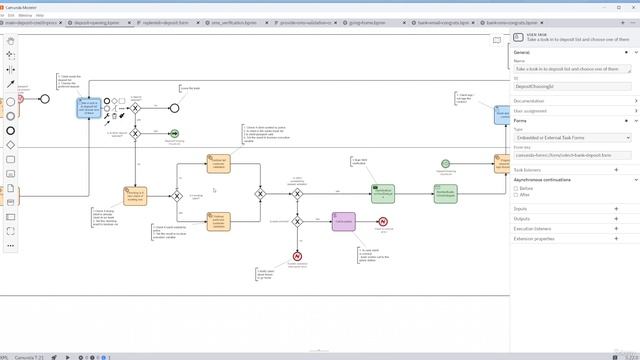
Task: Append end event from the context pad
Action: point(107,101)
